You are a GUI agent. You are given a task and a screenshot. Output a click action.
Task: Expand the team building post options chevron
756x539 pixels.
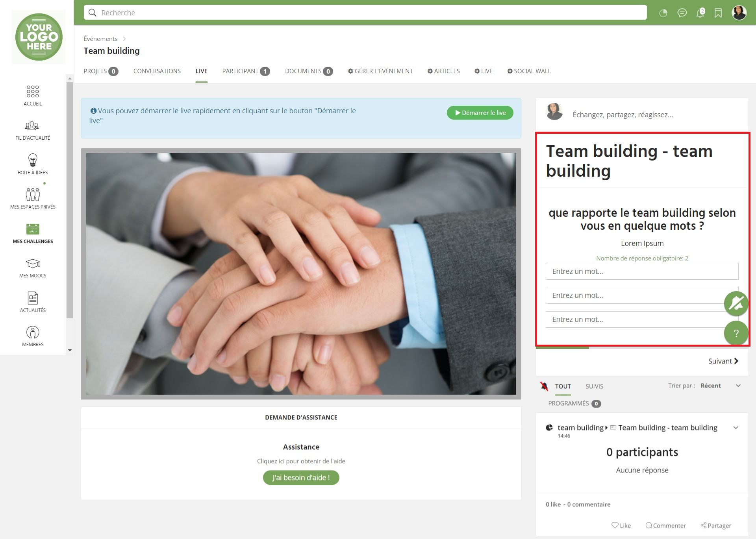[736, 428]
